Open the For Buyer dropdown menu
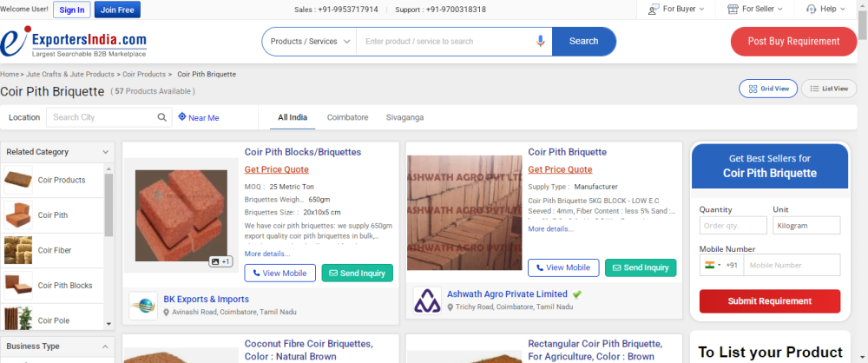 coord(676,9)
